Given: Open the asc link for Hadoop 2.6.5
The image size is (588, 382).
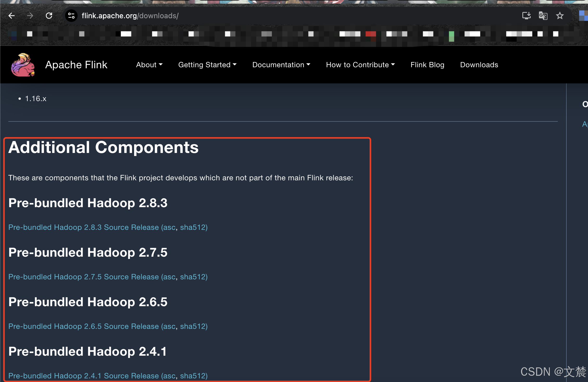Looking at the screenshot, I should click(169, 326).
